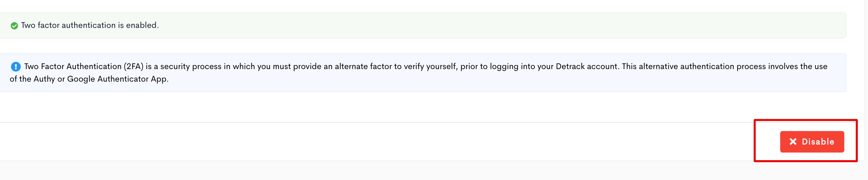868x180 pixels.
Task: Click the blue 2FA information banner
Action: pyautogui.click(x=423, y=73)
